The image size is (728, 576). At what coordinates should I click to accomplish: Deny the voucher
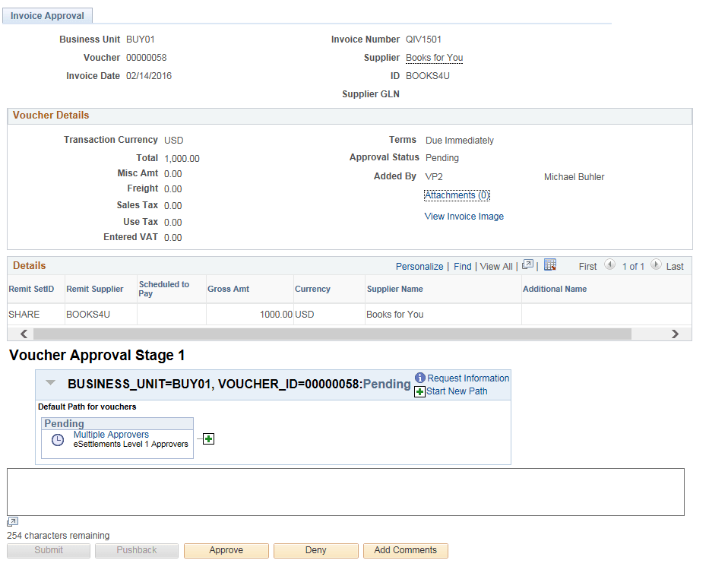click(315, 550)
